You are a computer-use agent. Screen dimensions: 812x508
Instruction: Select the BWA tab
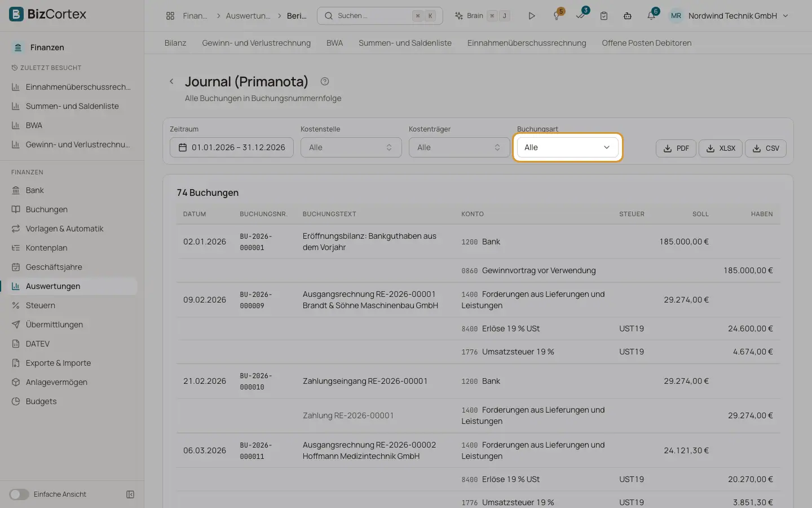[334, 43]
